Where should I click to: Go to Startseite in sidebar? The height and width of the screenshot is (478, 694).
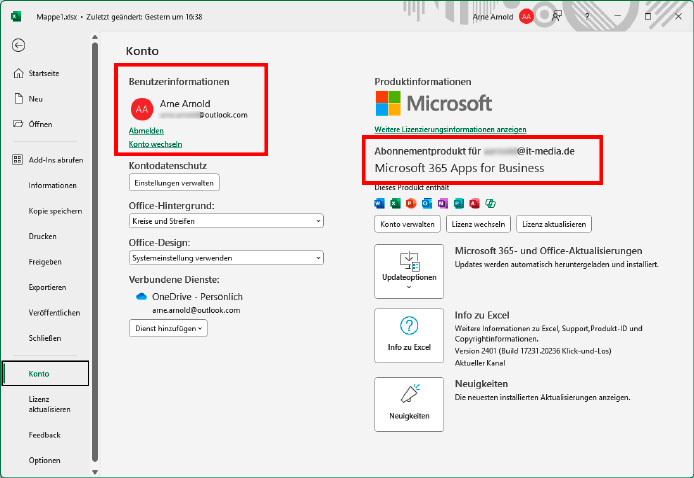tap(44, 73)
